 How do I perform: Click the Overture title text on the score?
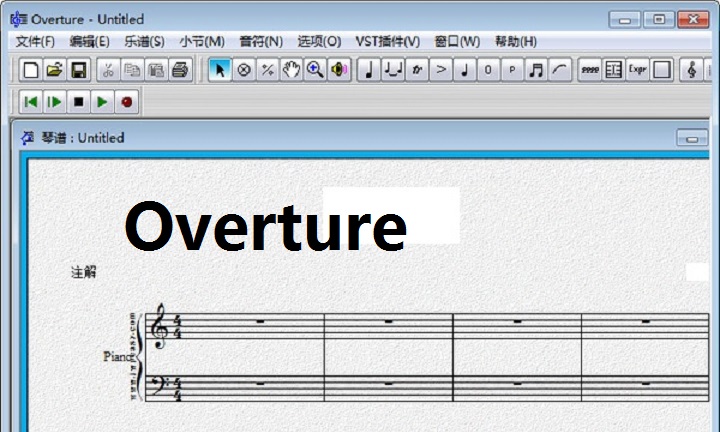(x=265, y=226)
